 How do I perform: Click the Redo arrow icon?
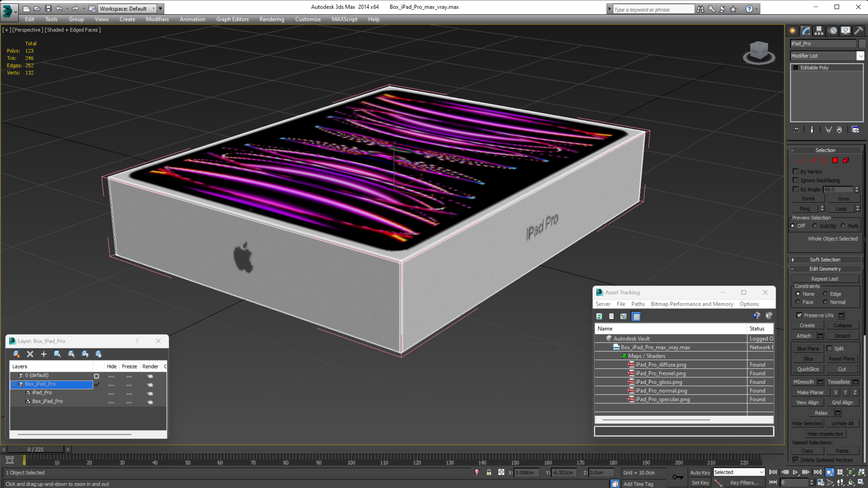(75, 9)
